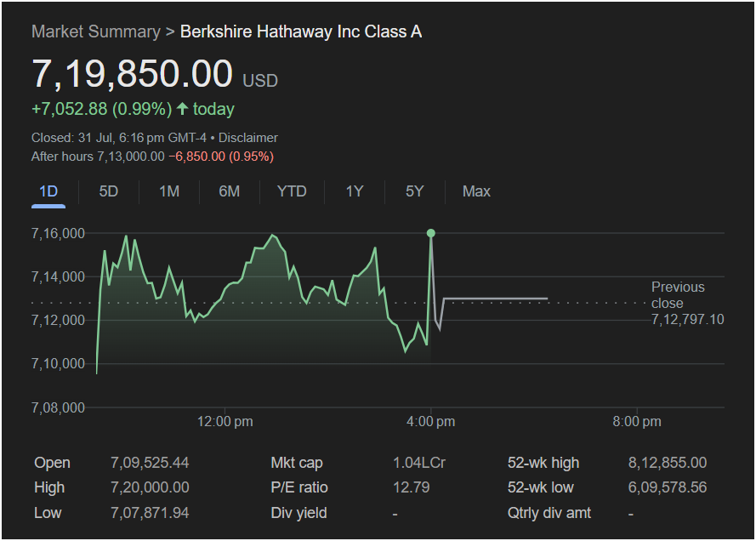
Task: Click the green up arrow beside today
Action: coord(182,109)
